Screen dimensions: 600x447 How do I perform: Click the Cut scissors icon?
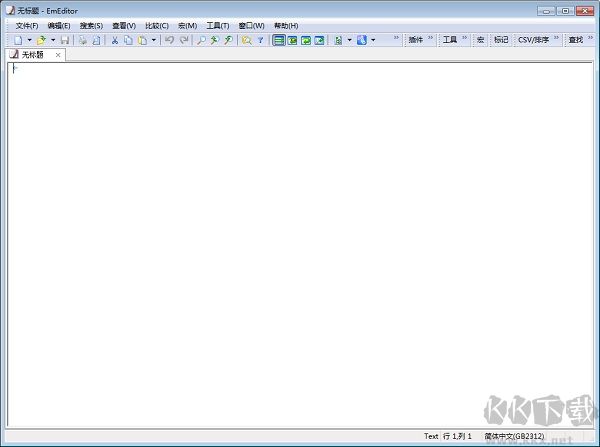(114, 40)
